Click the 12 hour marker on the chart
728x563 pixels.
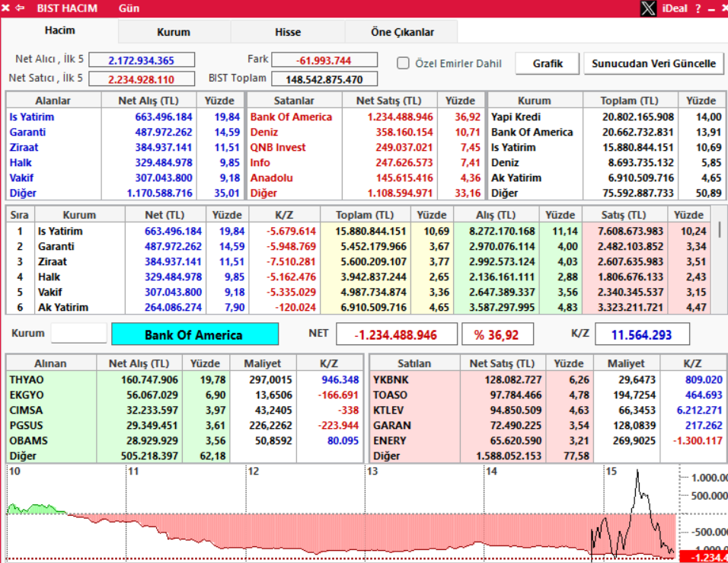[x=253, y=472]
